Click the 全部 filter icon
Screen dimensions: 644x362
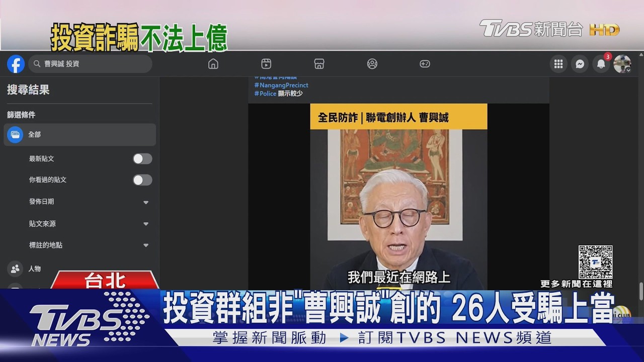15,135
